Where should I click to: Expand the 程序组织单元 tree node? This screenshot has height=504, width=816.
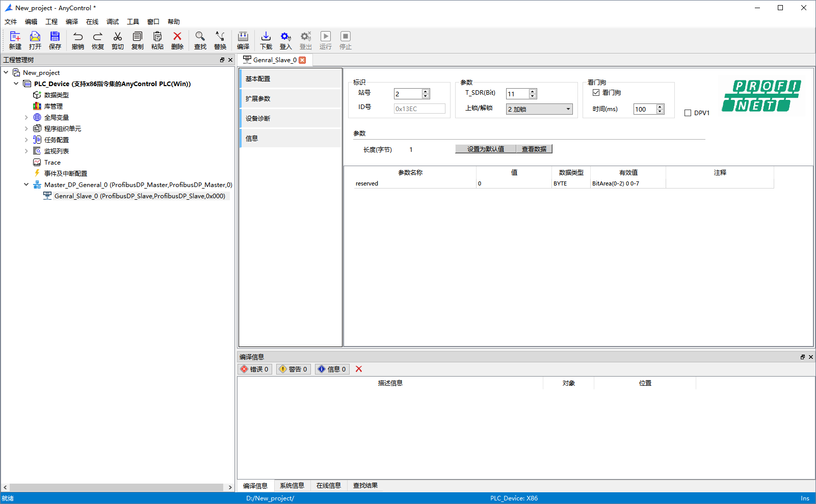pos(27,129)
